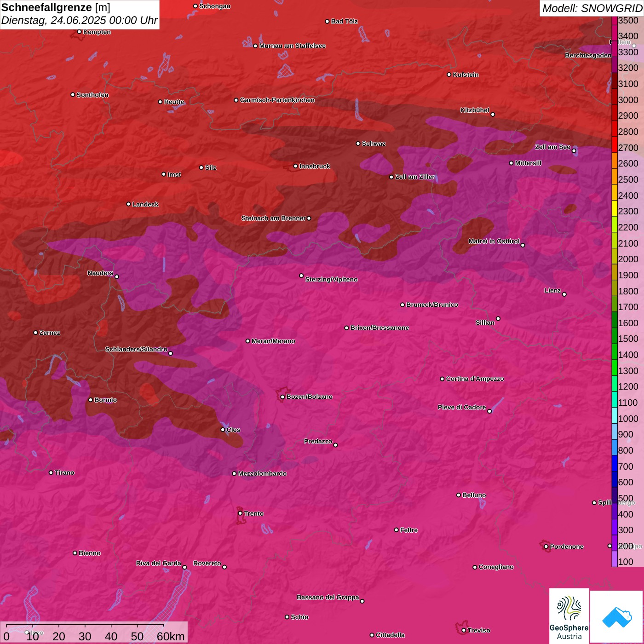Click the Innsbruck city marker
Viewport: 644px width, 644px height.
coord(296,166)
